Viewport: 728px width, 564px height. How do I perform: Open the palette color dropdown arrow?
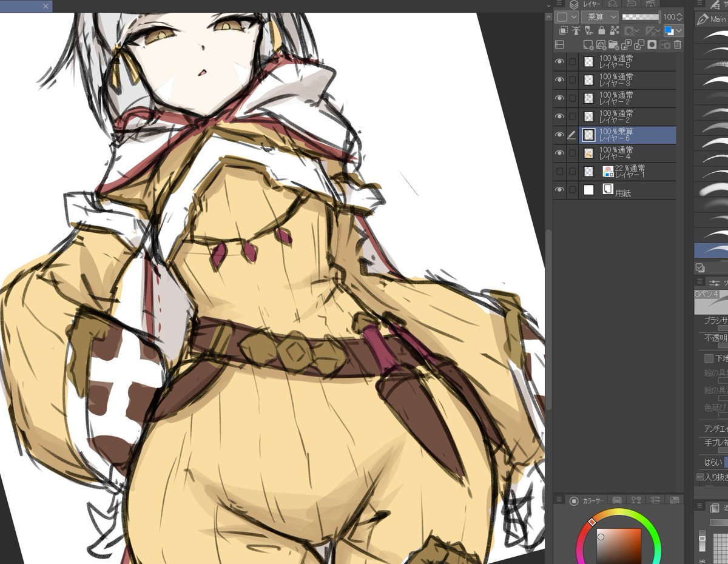[574, 17]
